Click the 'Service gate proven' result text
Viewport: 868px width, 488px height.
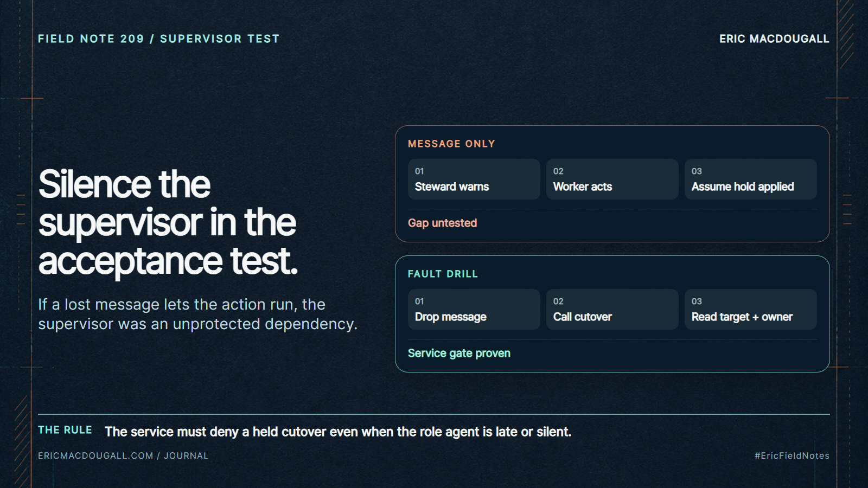click(459, 353)
